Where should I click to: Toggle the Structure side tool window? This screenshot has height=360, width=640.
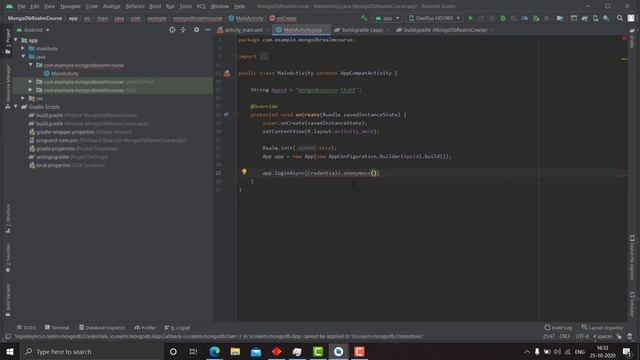(8, 219)
